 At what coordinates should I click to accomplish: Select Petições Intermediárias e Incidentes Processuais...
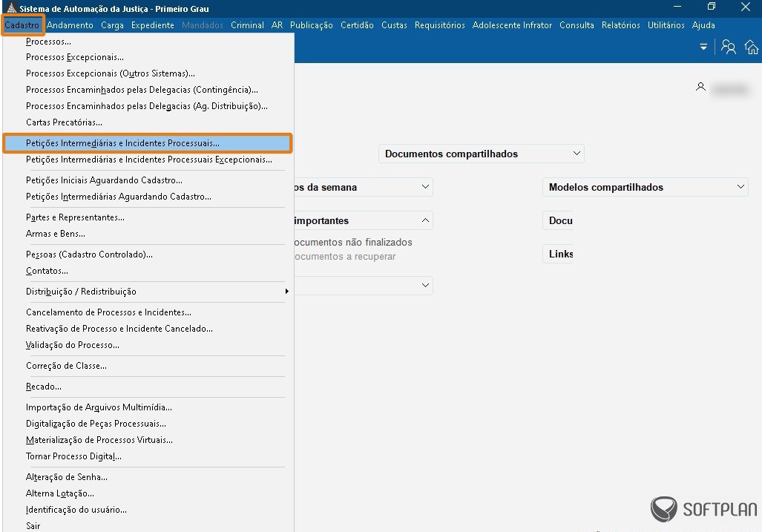click(148, 143)
